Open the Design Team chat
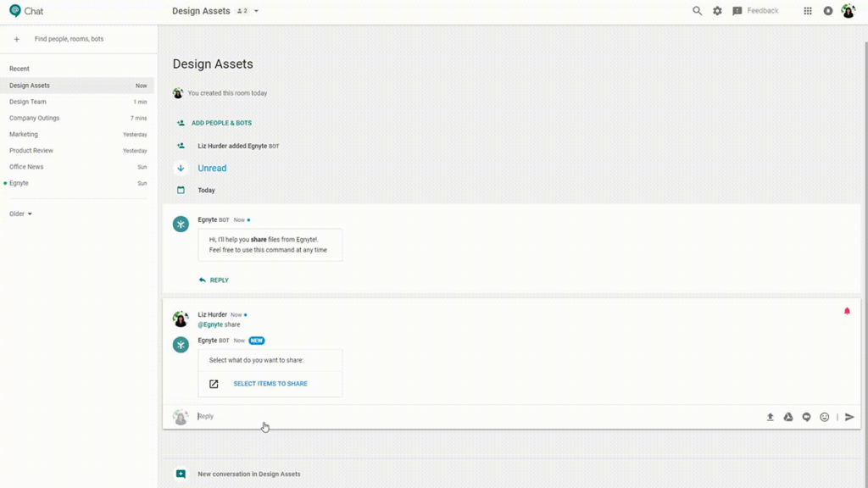 pyautogui.click(x=28, y=102)
